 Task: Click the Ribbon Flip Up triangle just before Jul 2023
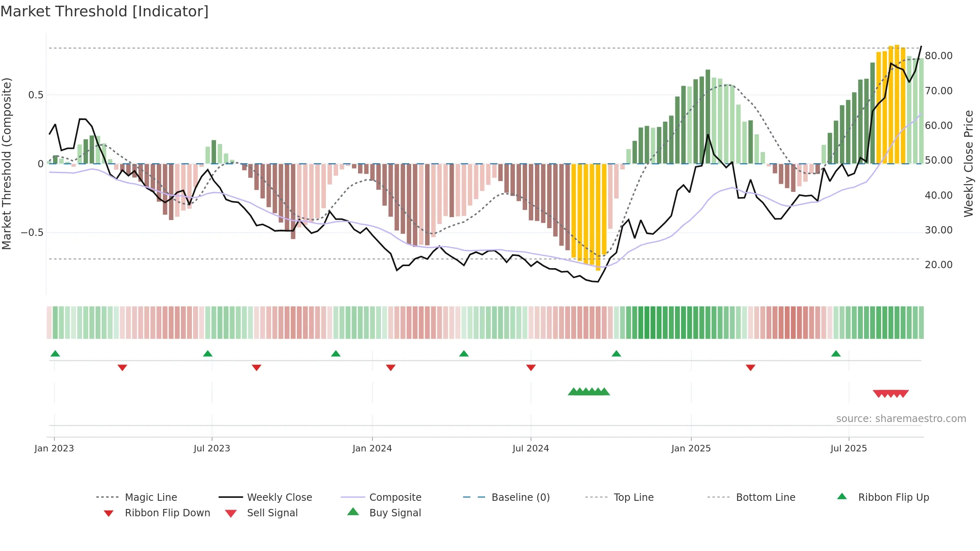tap(207, 353)
